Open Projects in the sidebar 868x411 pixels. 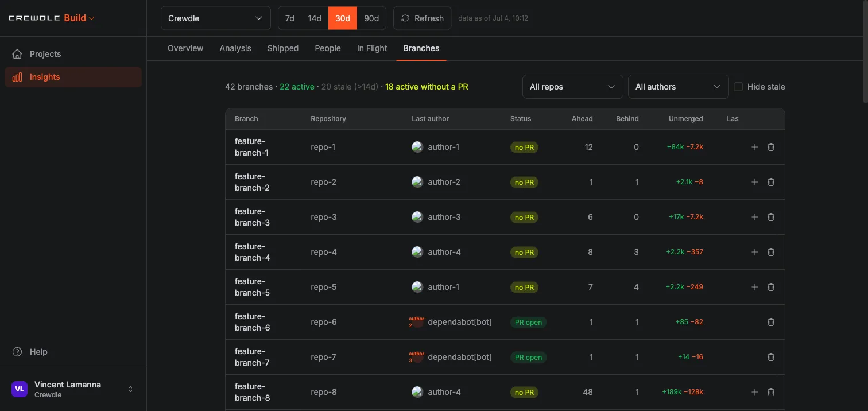point(73,54)
